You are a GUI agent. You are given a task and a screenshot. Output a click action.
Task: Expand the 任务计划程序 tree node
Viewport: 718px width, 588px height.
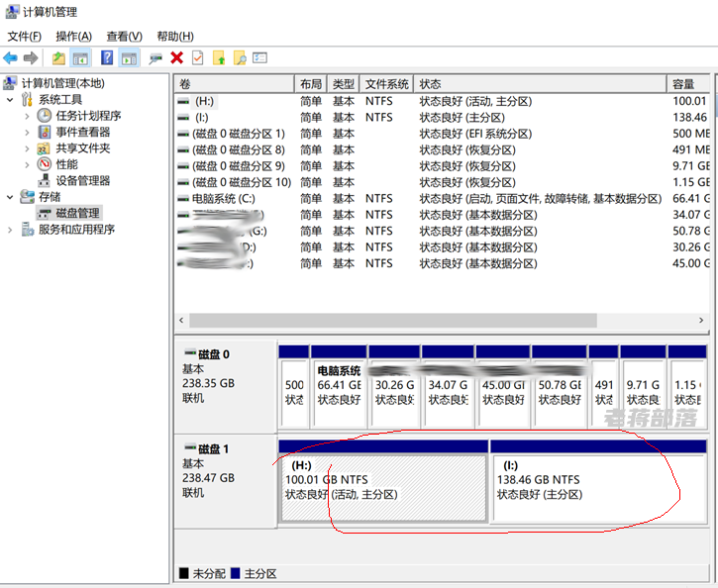point(27,116)
